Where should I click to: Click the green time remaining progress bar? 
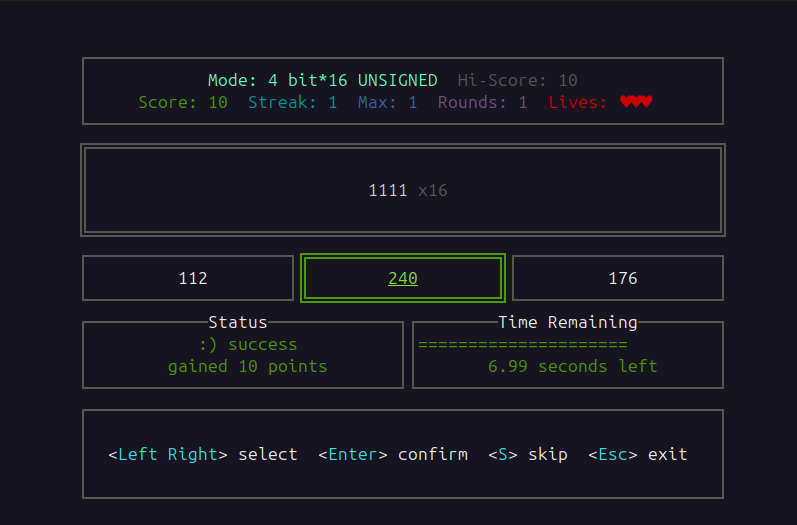(x=522, y=345)
